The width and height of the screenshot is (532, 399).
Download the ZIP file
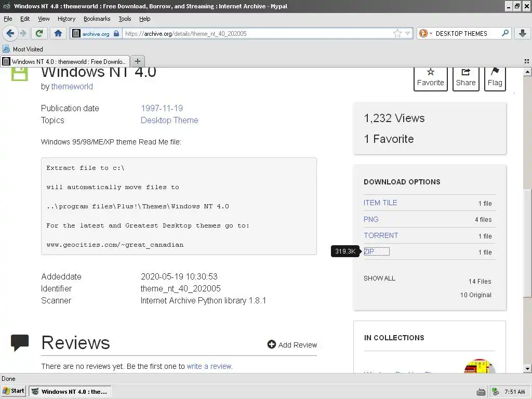tap(369, 251)
